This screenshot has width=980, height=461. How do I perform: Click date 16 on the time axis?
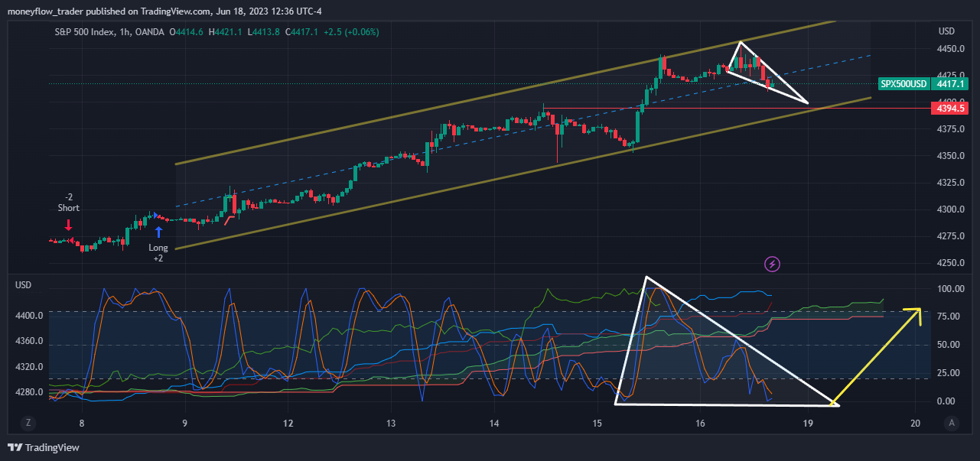(701, 424)
